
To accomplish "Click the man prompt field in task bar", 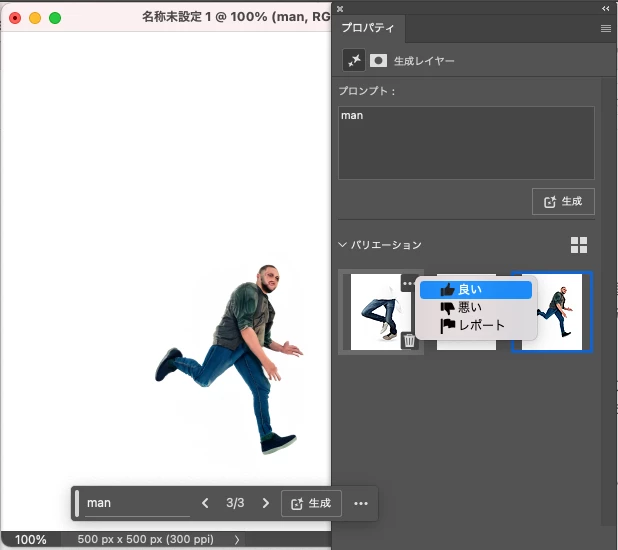I will (138, 503).
